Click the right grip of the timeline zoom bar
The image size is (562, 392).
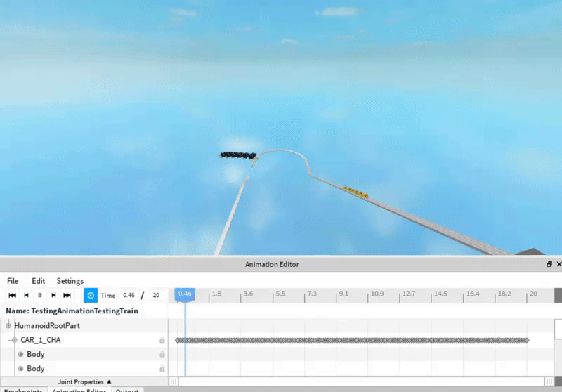coord(549,381)
